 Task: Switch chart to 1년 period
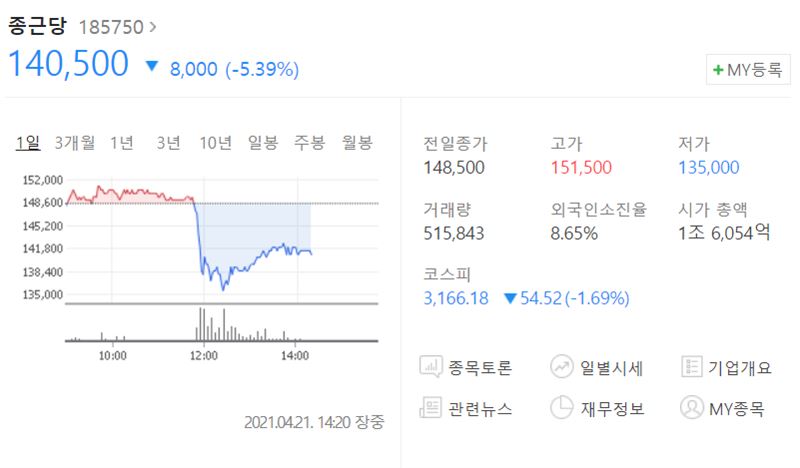coord(122,142)
